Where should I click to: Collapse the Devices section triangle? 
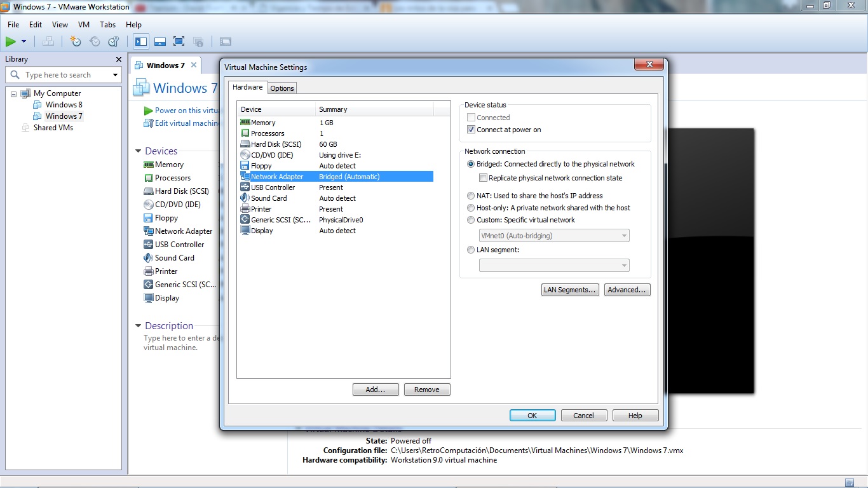coord(138,151)
